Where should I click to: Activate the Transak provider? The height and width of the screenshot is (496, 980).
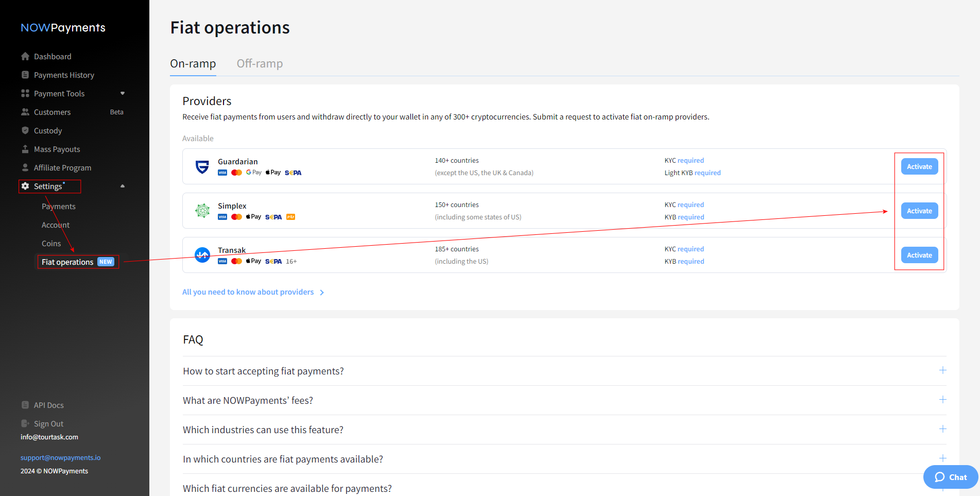coord(919,255)
